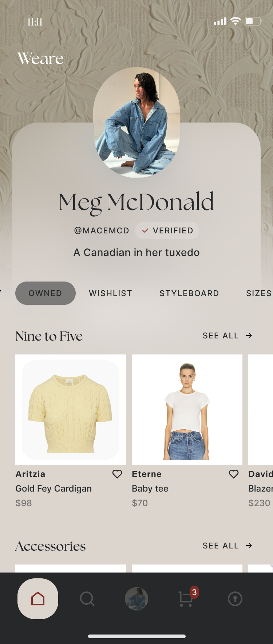273x644 pixels.
Task: Open the Eterne Baby tee product image
Action: (x=187, y=410)
